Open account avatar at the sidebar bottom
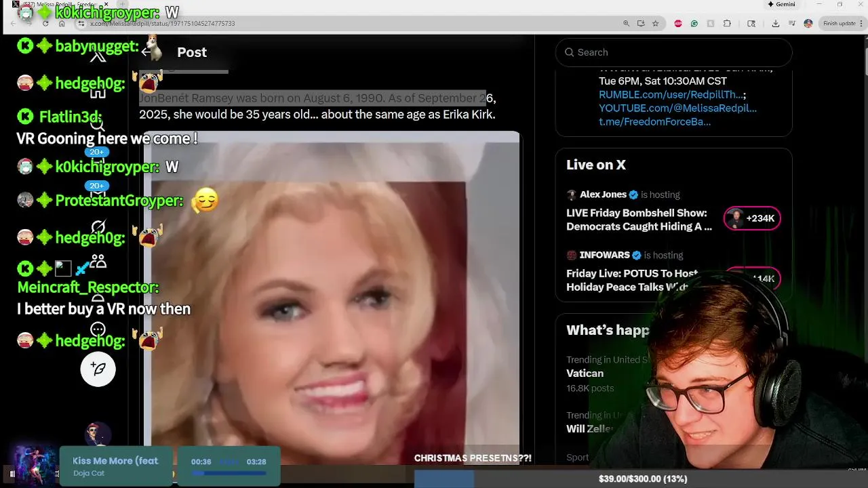 pyautogui.click(x=98, y=434)
